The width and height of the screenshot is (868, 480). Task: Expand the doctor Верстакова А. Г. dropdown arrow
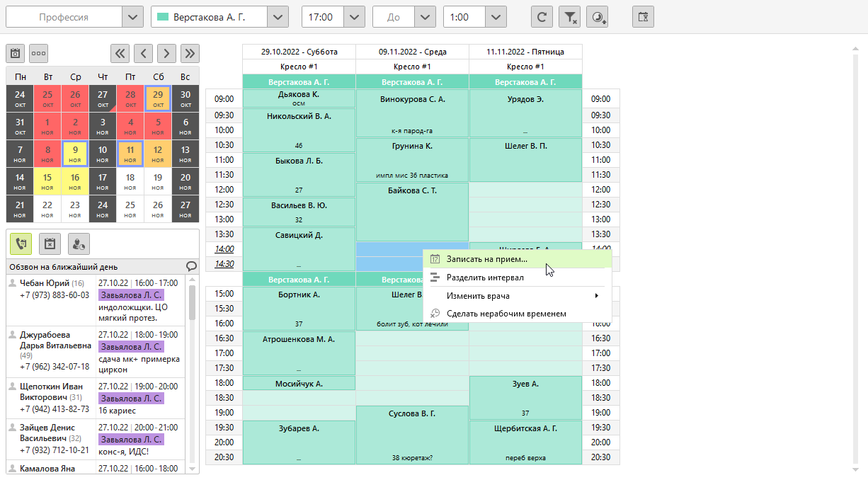tap(278, 17)
